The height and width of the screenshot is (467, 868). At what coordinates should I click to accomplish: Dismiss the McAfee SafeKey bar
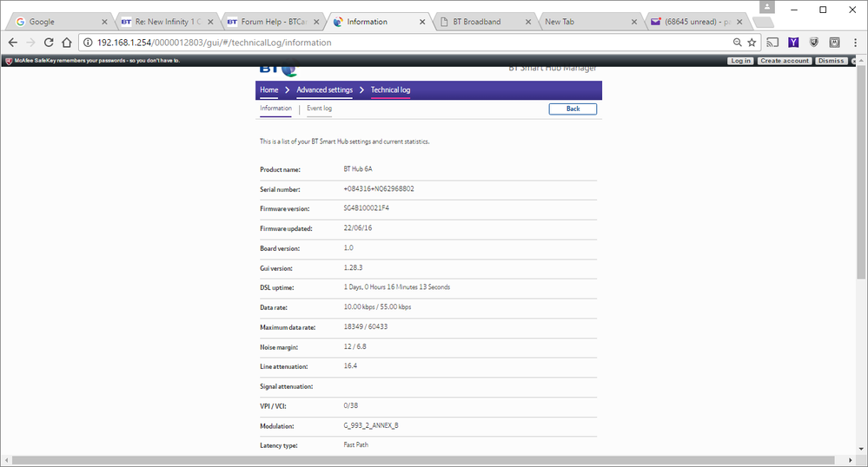[x=831, y=61]
